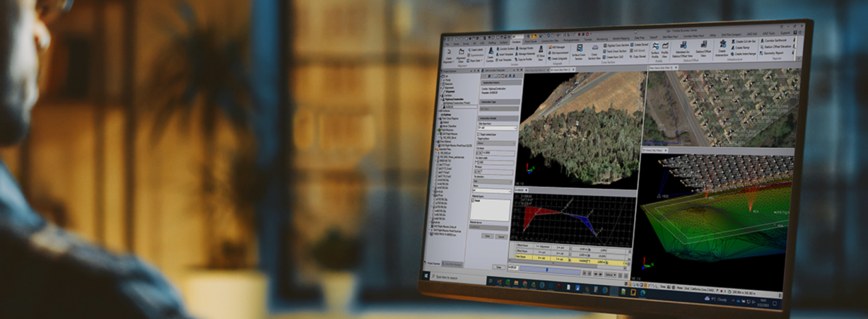The image size is (868, 319).
Task: Click the Surface Profile icon
Action: tap(655, 50)
